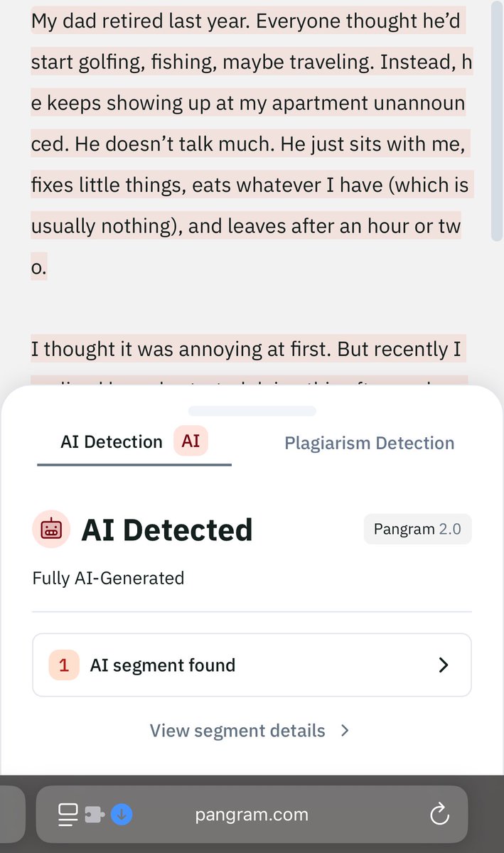The height and width of the screenshot is (853, 504).
Task: Tap the blue downloads arrow icon
Action: tap(122, 814)
